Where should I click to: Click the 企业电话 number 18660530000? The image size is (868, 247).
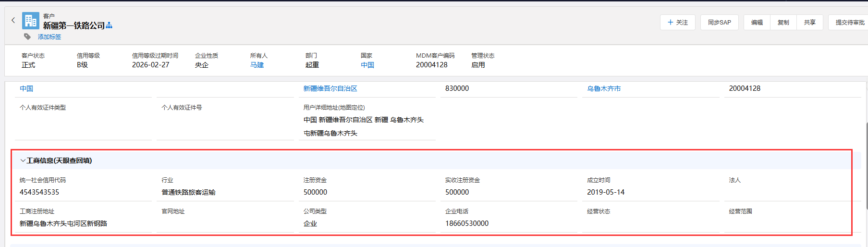tap(466, 223)
